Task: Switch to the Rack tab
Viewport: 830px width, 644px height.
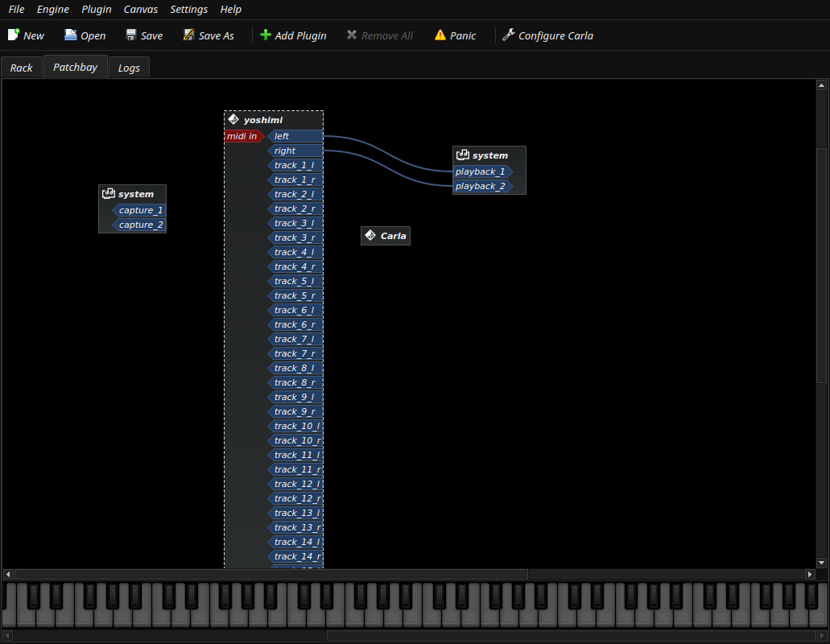Action: [22, 68]
